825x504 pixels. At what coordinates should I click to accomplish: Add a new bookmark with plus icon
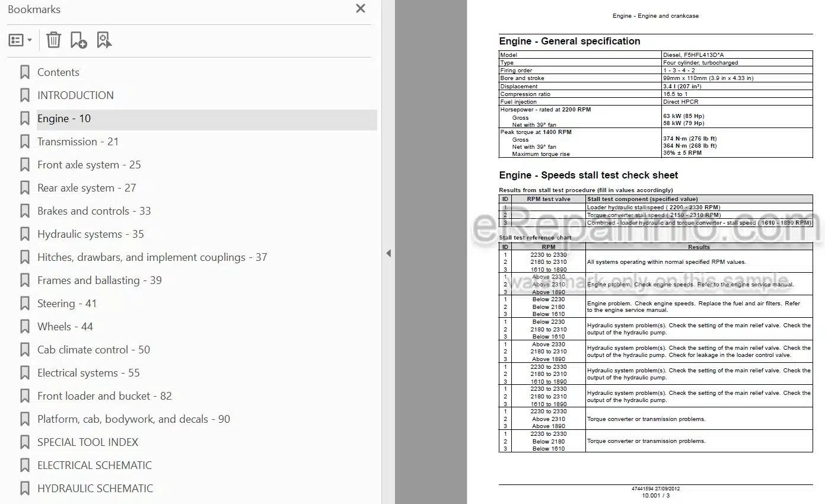pos(78,40)
